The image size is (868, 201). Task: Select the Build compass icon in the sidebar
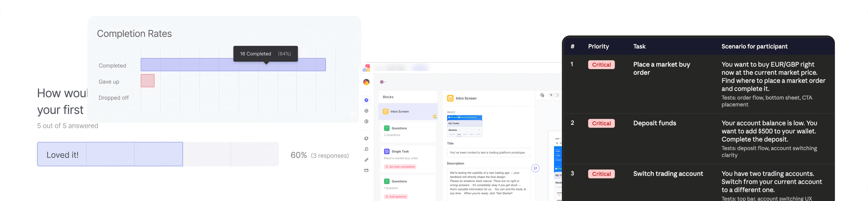(x=366, y=100)
